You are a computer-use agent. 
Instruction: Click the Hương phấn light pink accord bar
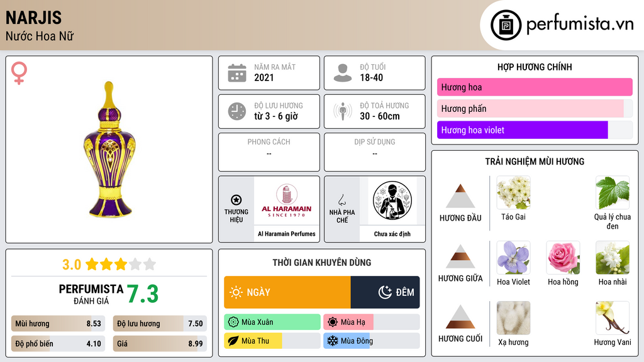535,108
